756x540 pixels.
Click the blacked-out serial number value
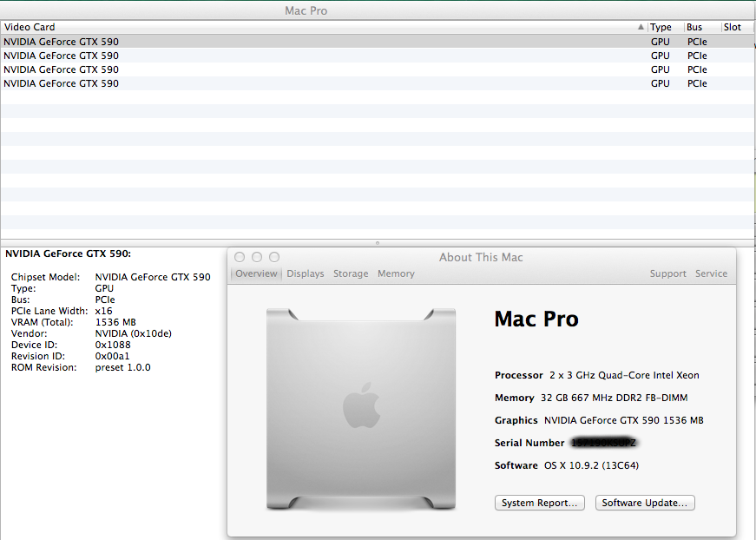[603, 443]
